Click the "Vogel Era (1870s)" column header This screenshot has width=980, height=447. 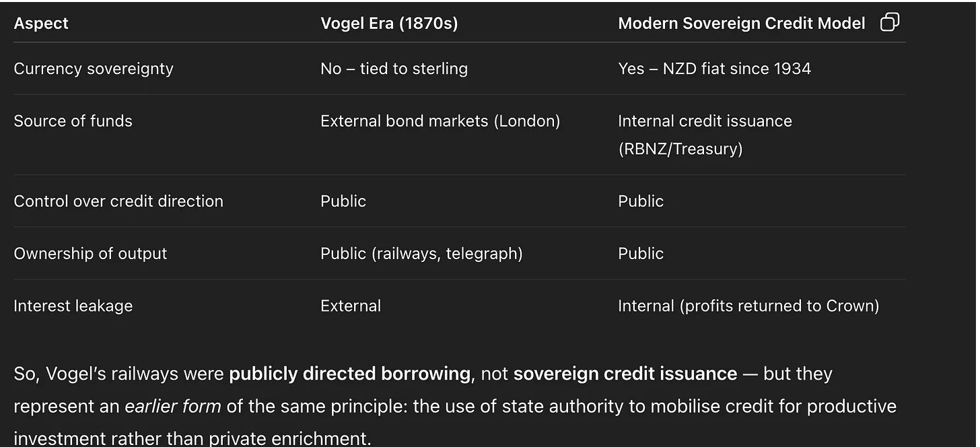click(389, 24)
